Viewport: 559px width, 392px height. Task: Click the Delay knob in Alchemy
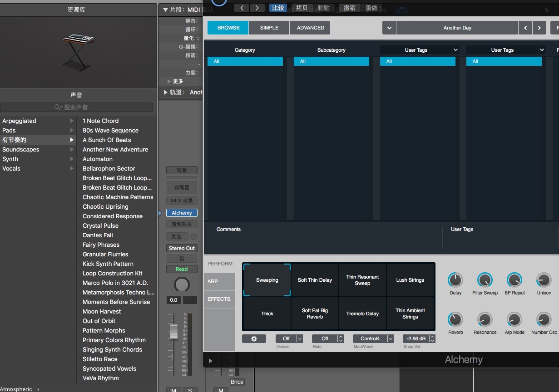click(455, 280)
